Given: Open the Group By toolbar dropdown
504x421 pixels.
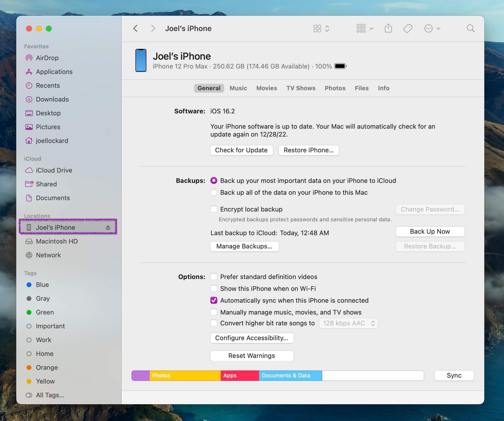Looking at the screenshot, I should pos(365,28).
